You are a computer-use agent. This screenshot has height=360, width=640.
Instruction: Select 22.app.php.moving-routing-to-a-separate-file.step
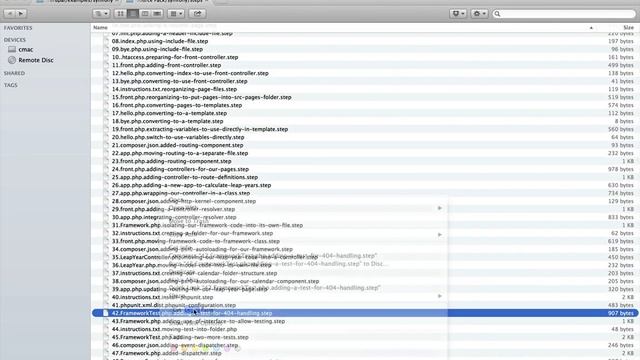tap(180, 153)
